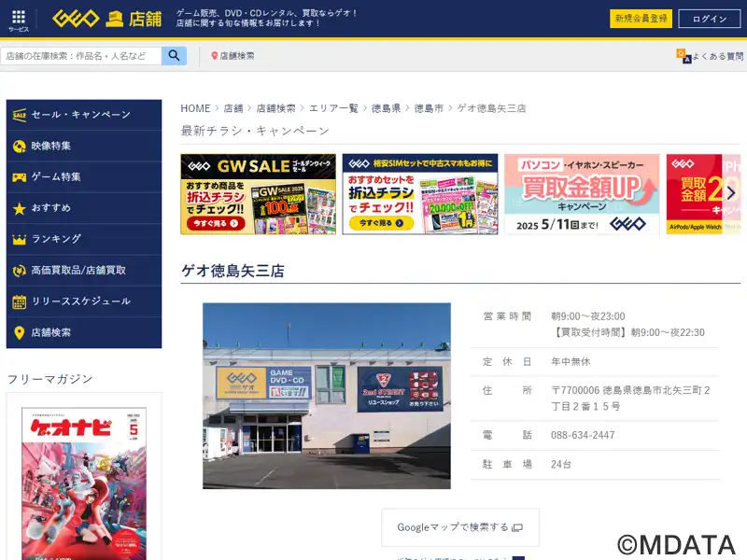Click the 店舗 breadcrumb link

pos(233,108)
